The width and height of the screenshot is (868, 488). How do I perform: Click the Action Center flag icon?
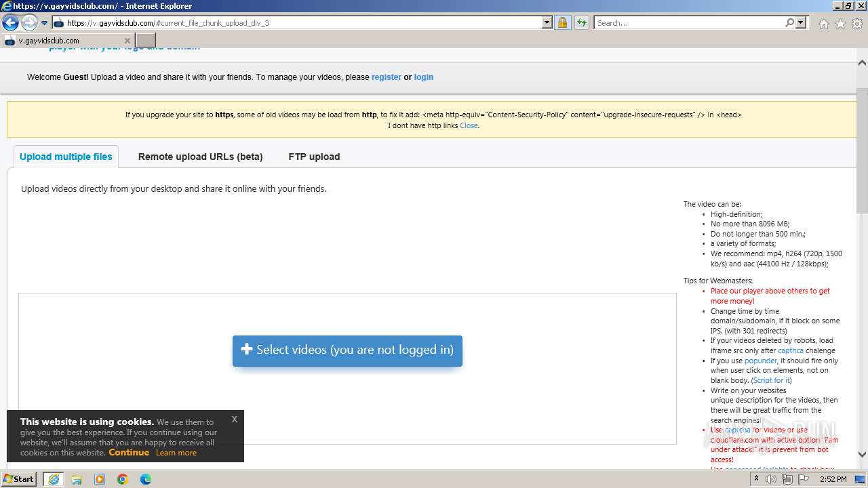click(803, 479)
